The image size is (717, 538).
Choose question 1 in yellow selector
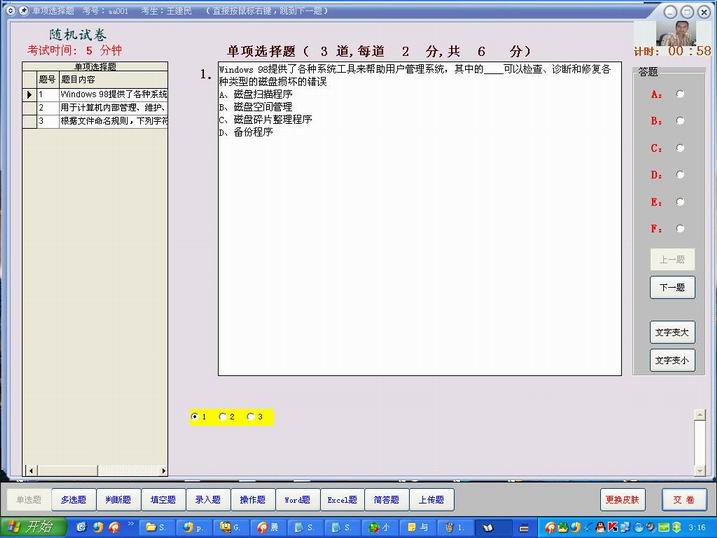click(195, 416)
